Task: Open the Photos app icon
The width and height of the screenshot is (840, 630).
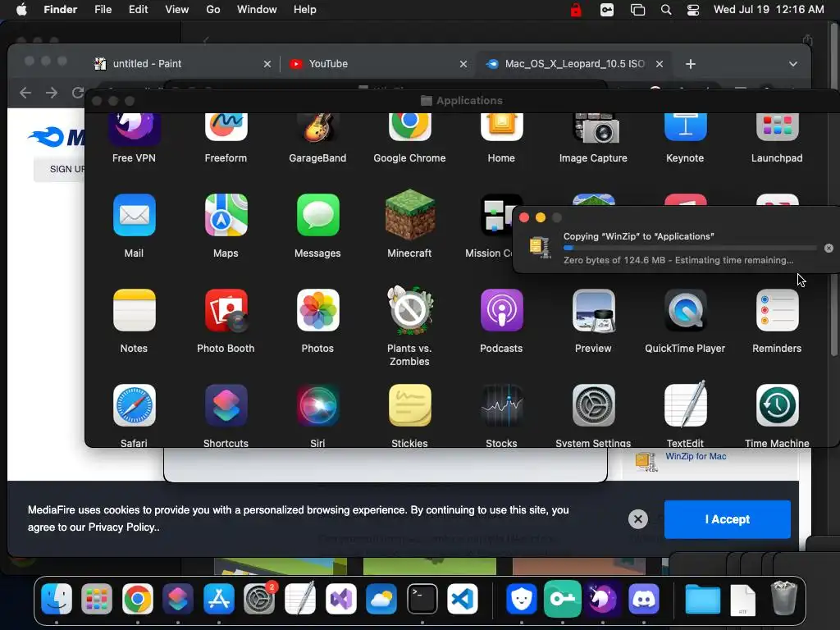Action: pos(317,310)
